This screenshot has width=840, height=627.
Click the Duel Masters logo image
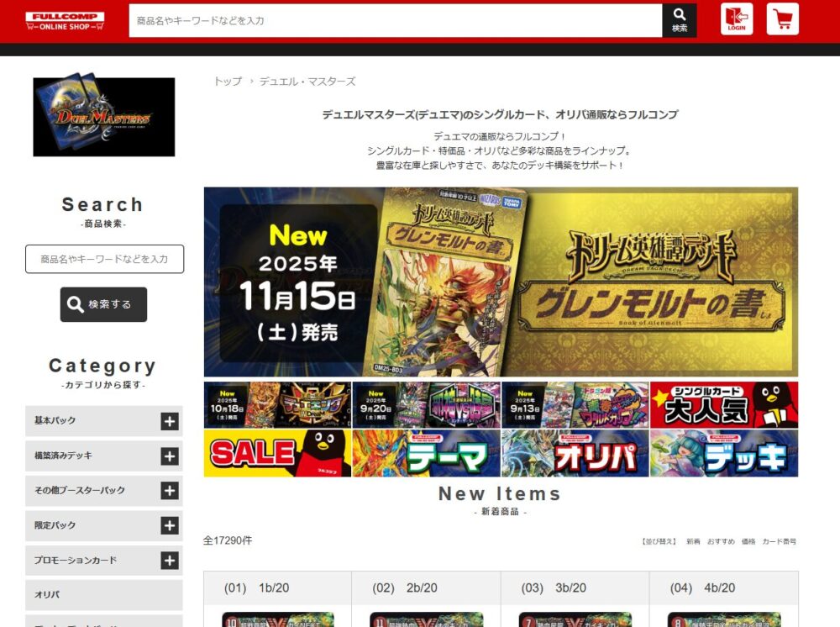[104, 117]
